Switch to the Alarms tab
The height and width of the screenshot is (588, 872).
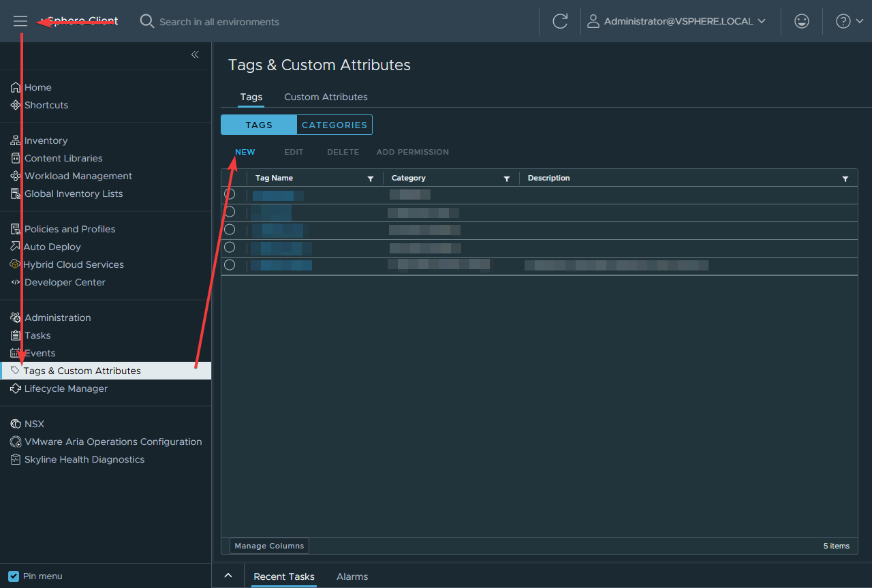(x=352, y=576)
